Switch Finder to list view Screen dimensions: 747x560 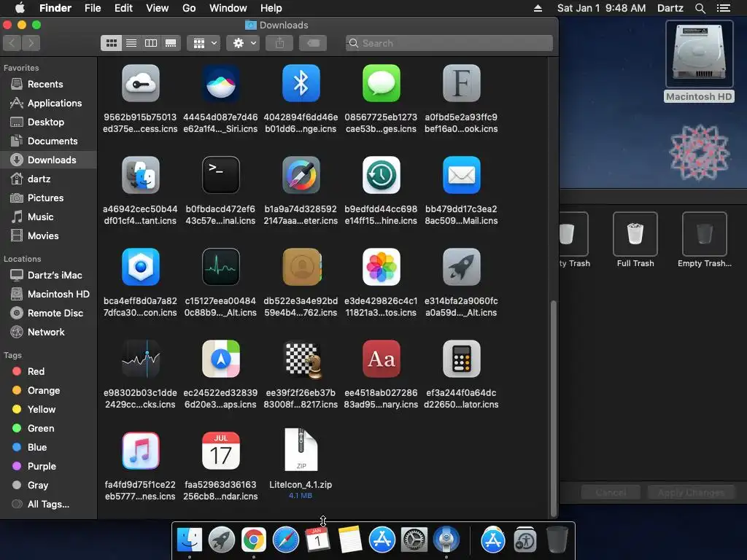[131, 43]
